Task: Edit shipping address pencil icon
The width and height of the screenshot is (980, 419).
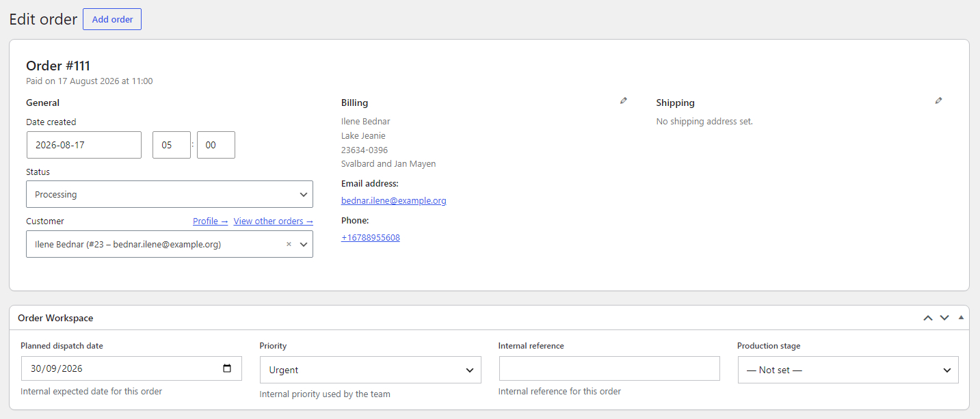Action: (x=938, y=100)
